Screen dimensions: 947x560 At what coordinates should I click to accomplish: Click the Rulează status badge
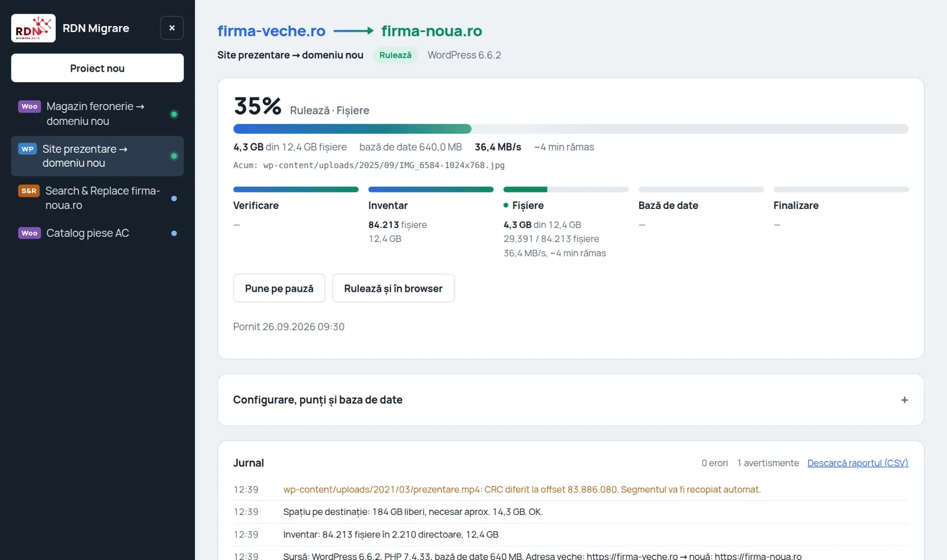click(x=395, y=55)
